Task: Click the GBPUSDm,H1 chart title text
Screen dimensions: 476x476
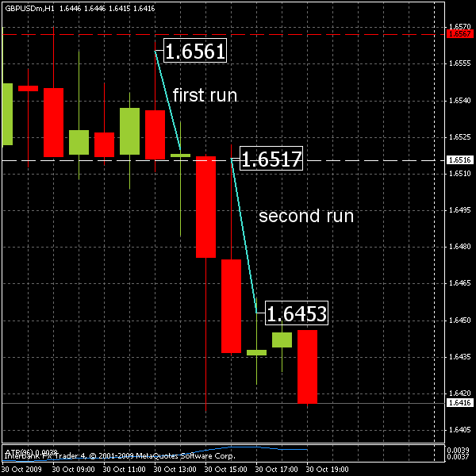Action: pyautogui.click(x=29, y=9)
